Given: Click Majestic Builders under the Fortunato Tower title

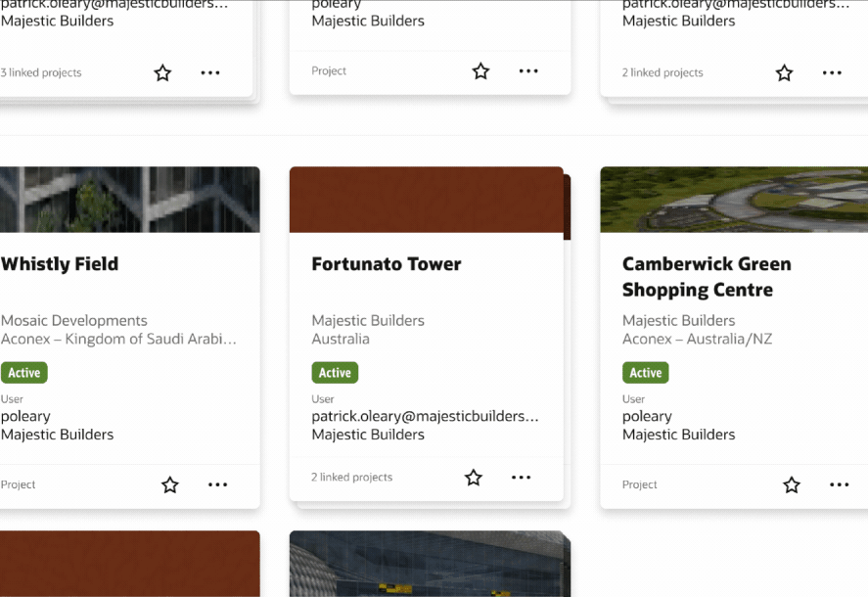Looking at the screenshot, I should (x=368, y=321).
